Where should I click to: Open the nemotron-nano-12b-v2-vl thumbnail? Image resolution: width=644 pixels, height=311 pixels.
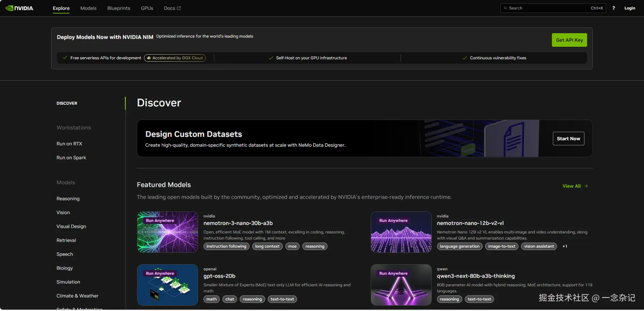401,232
